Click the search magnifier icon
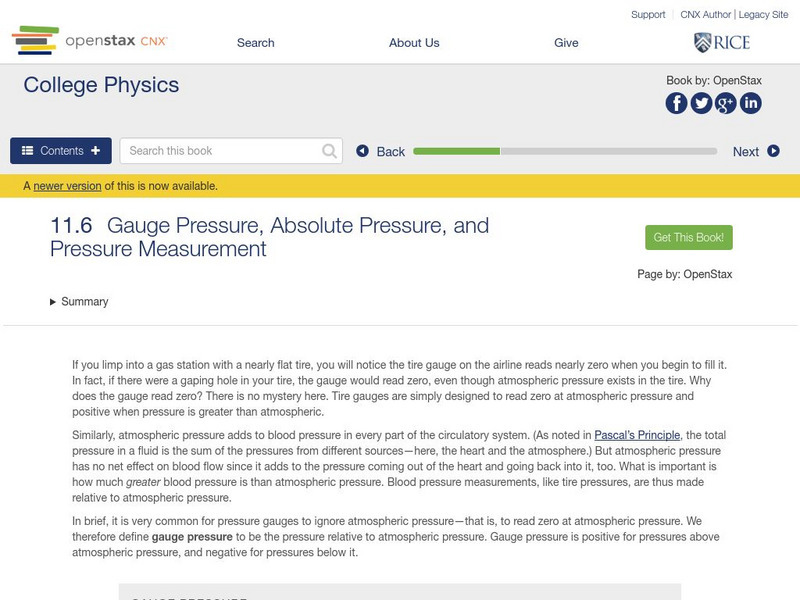Screen dimensions: 800x600 pos(328,150)
